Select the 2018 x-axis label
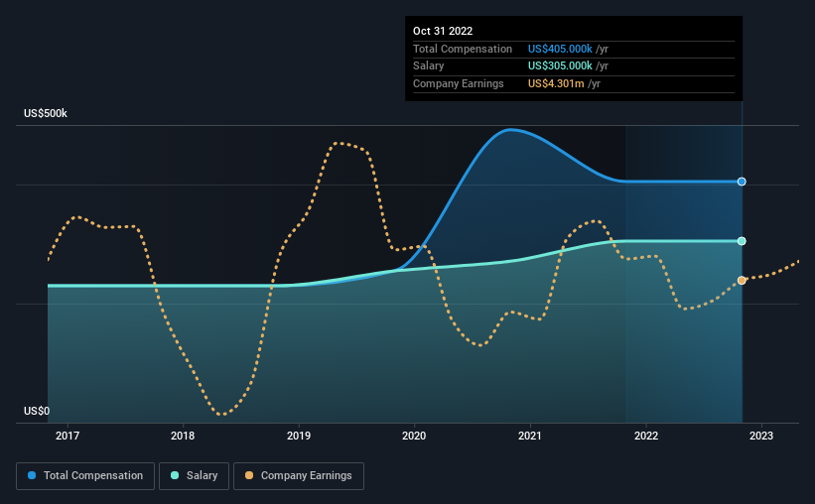The image size is (815, 504). click(183, 436)
